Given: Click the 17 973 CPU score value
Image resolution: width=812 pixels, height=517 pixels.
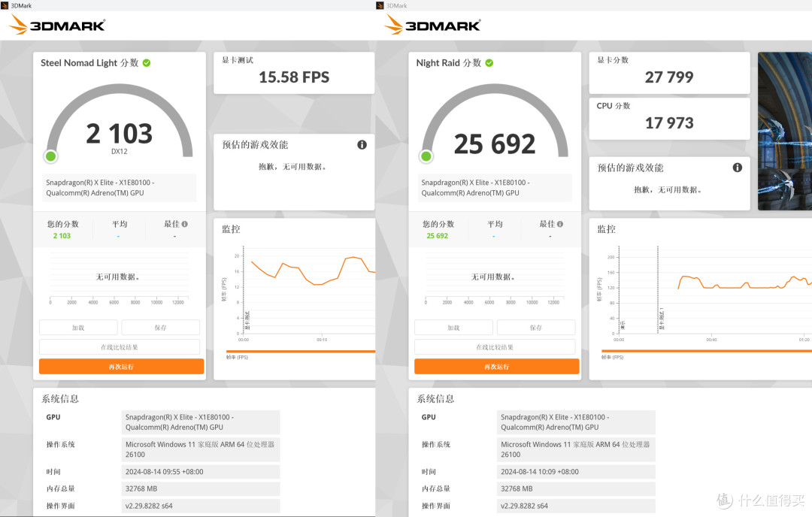Looking at the screenshot, I should click(669, 123).
